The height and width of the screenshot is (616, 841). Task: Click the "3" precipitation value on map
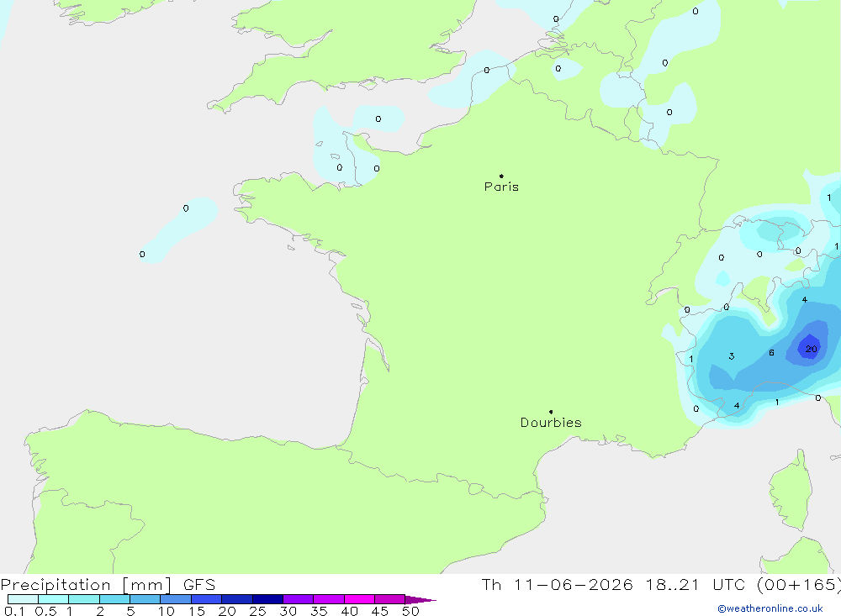click(x=731, y=356)
